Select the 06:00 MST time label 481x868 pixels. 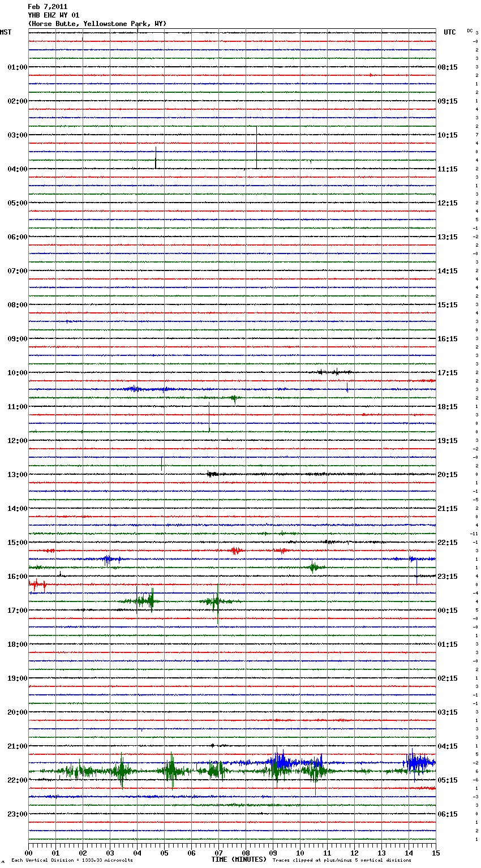pyautogui.click(x=18, y=237)
